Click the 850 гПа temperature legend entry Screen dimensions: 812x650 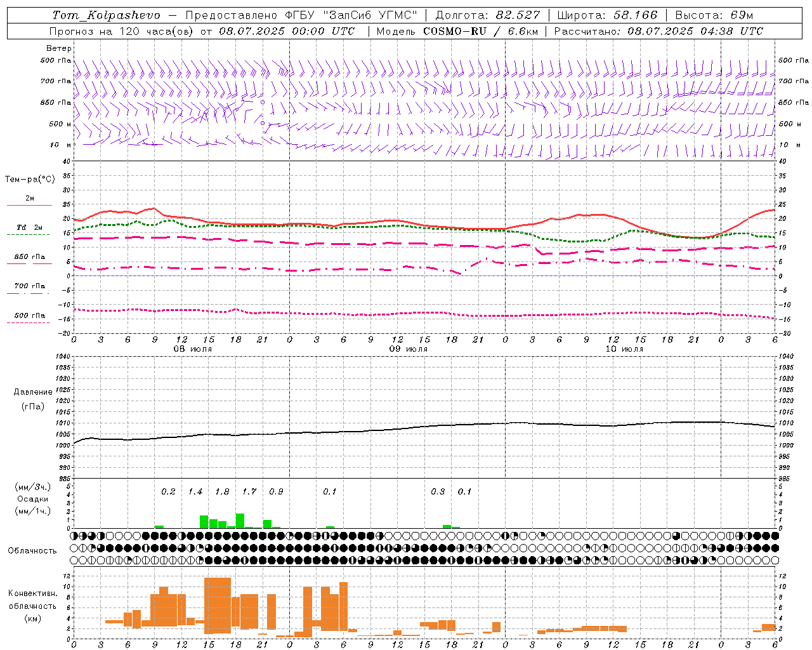click(x=30, y=257)
